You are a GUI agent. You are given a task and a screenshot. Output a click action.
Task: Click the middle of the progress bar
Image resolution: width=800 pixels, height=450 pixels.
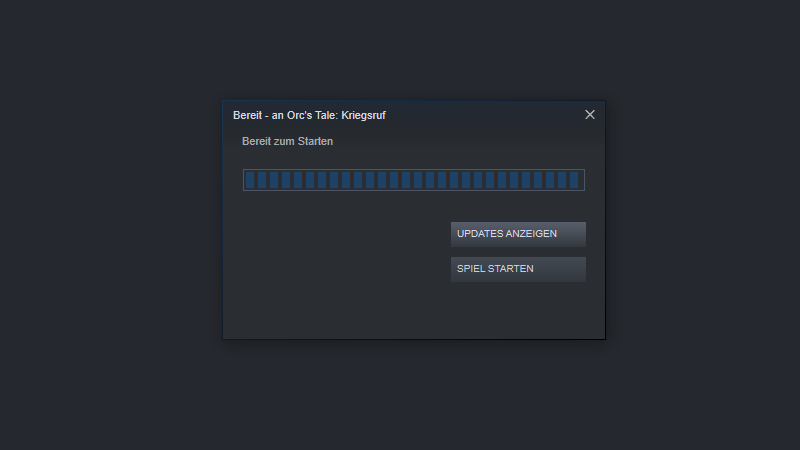point(414,180)
